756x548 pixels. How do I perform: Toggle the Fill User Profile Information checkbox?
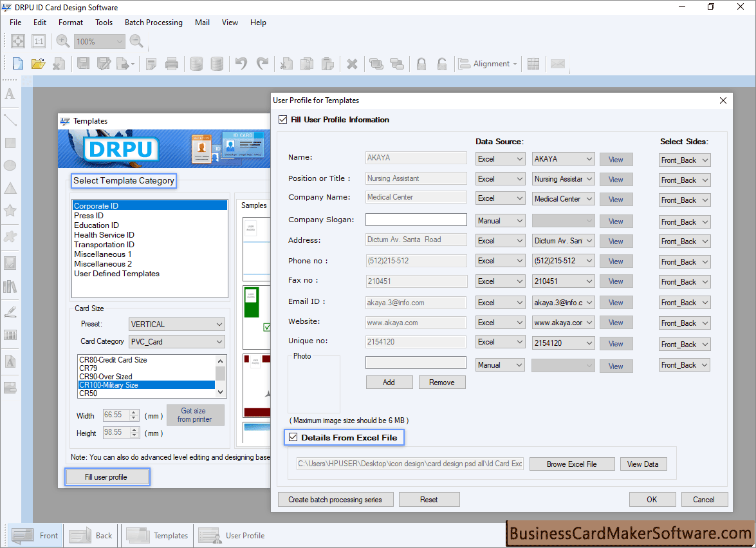(282, 119)
